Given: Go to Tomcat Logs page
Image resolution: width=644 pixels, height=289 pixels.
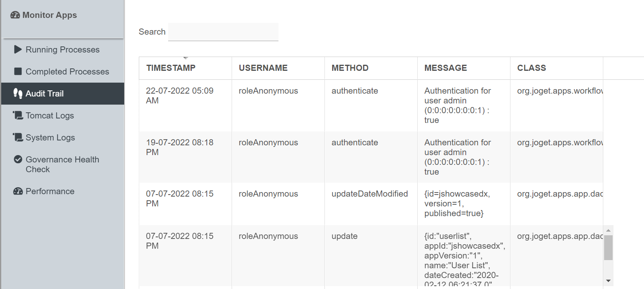Looking at the screenshot, I should [x=50, y=116].
